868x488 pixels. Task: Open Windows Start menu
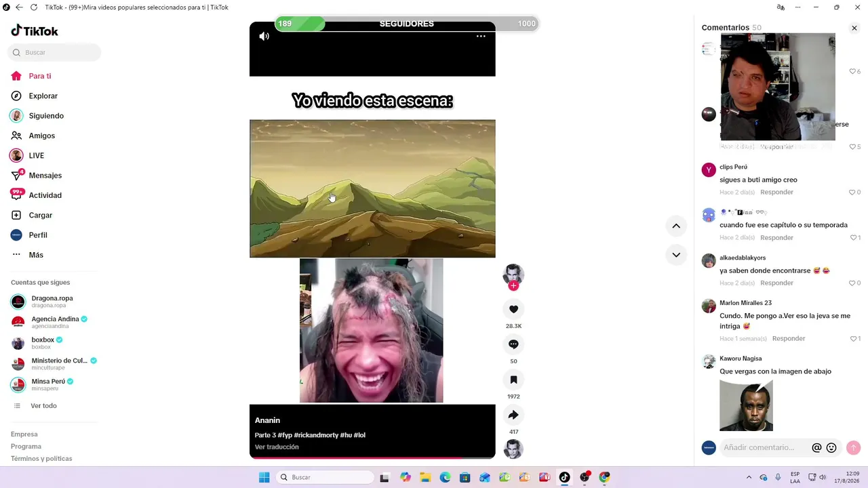tap(264, 477)
